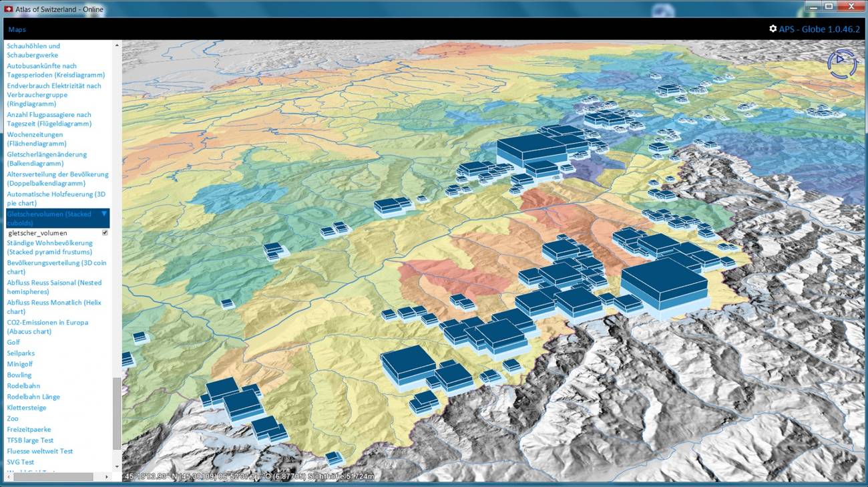
Task: Close the Atlas of Switzerland window
Action: [850, 6]
